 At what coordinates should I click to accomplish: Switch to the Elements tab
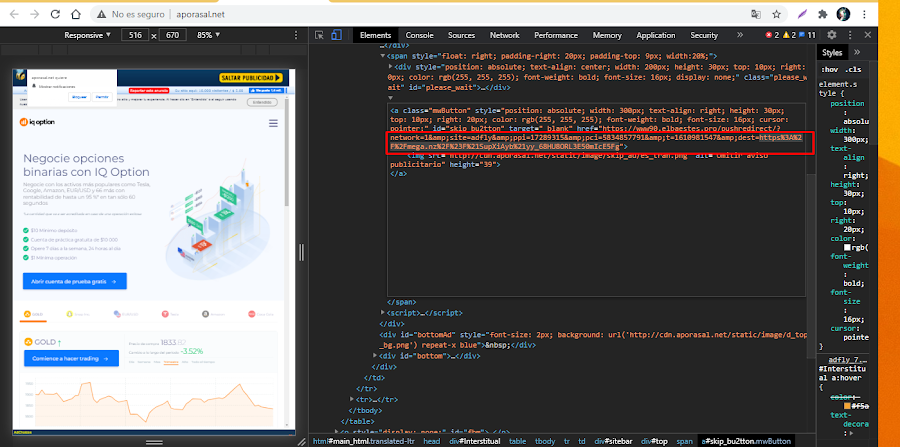[x=375, y=35]
